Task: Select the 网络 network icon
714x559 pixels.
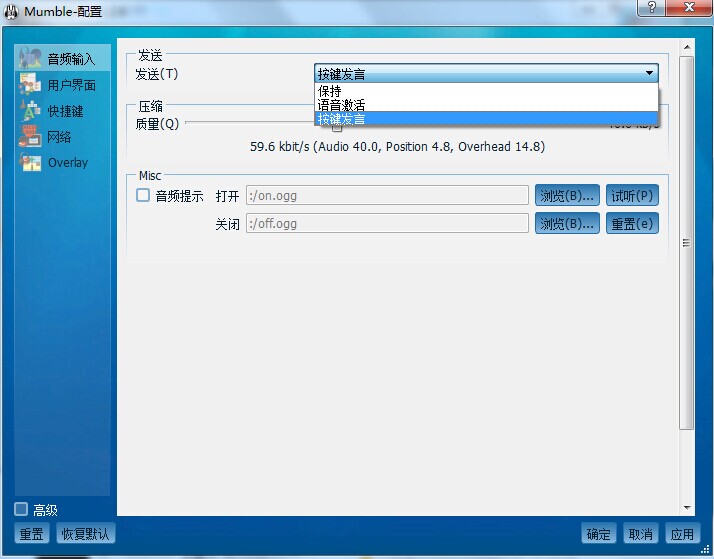Action: 30,137
